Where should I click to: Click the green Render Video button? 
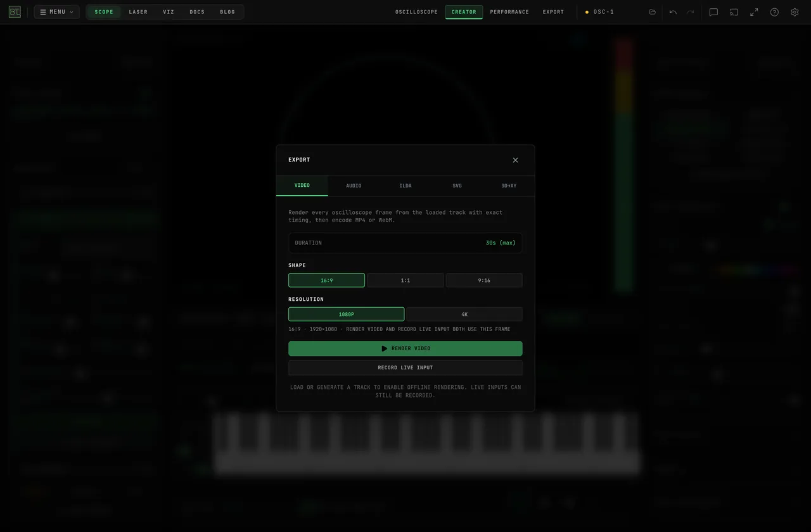405,348
